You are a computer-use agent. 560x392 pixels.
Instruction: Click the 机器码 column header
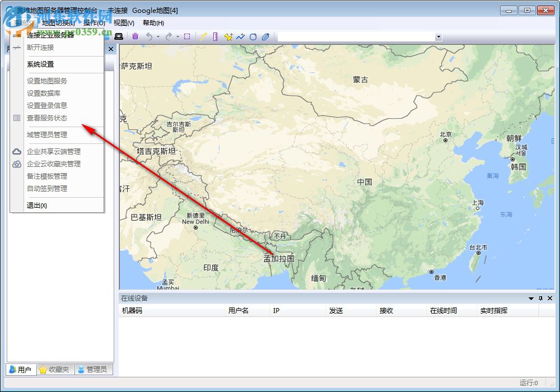(x=132, y=310)
